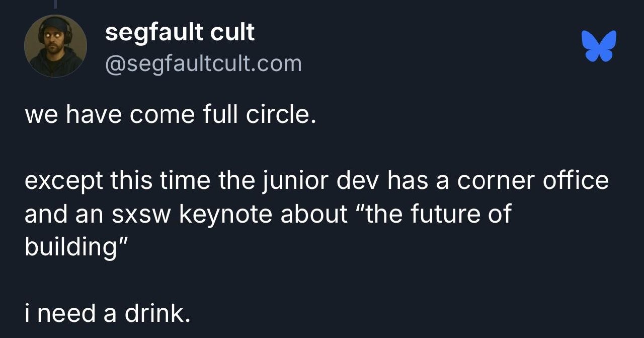
Task: Click the words "corner office" in the post
Action: click(533, 181)
